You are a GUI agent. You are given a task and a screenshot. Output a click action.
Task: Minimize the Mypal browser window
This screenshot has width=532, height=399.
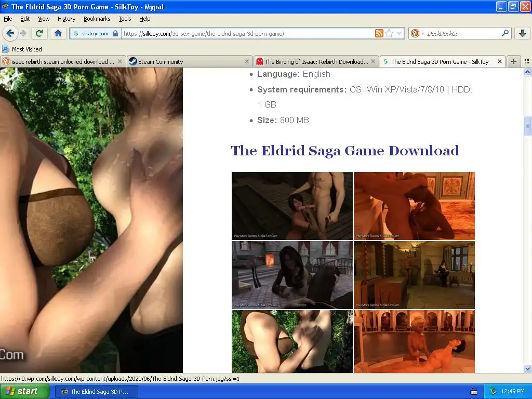point(501,6)
